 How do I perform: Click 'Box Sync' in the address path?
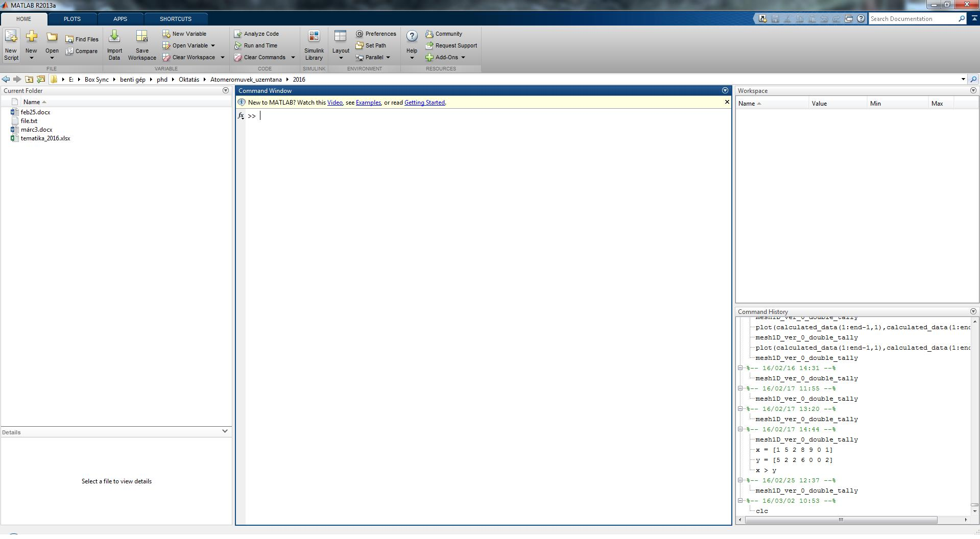[97, 80]
